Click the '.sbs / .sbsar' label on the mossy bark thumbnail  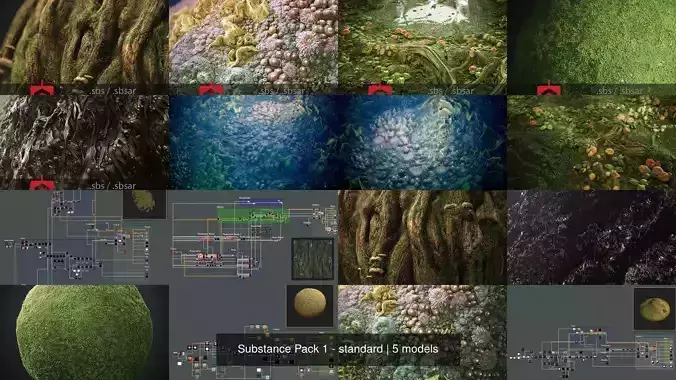[x=113, y=91]
